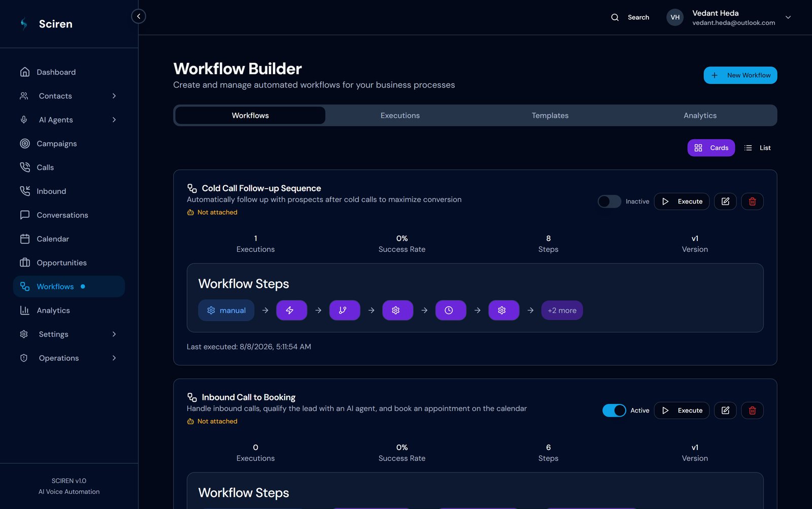
Task: Open the Analytics sidebar bar-chart icon
Action: 25,311
